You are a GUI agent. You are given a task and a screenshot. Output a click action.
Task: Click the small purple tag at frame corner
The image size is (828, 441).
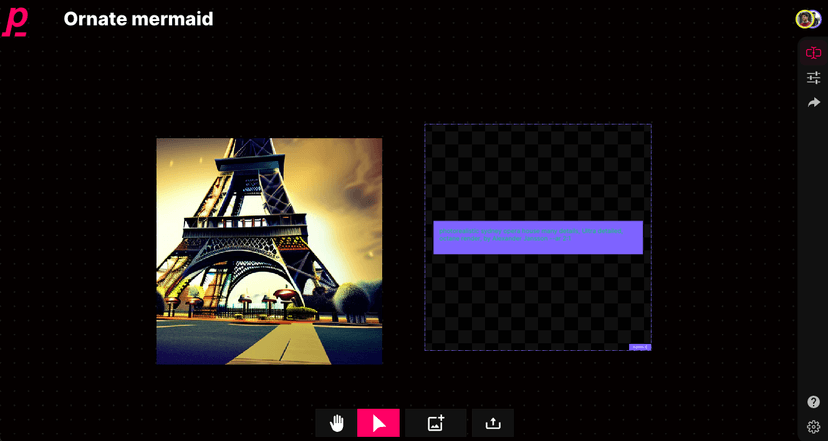(640, 347)
